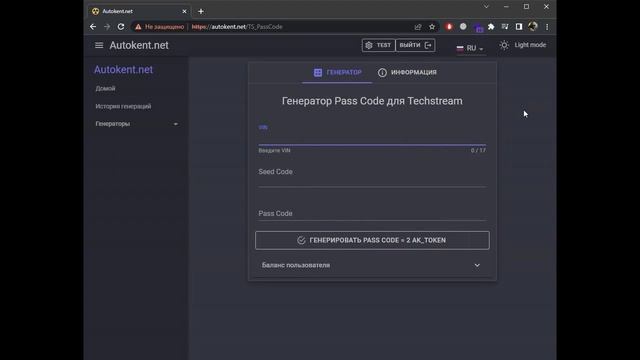Image resolution: width=640 pixels, height=360 pixels.
Task: Open the media control icon
Action: click(505, 27)
